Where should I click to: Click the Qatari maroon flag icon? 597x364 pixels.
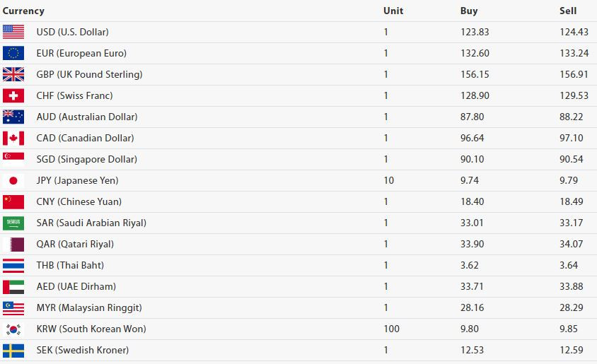point(13,244)
